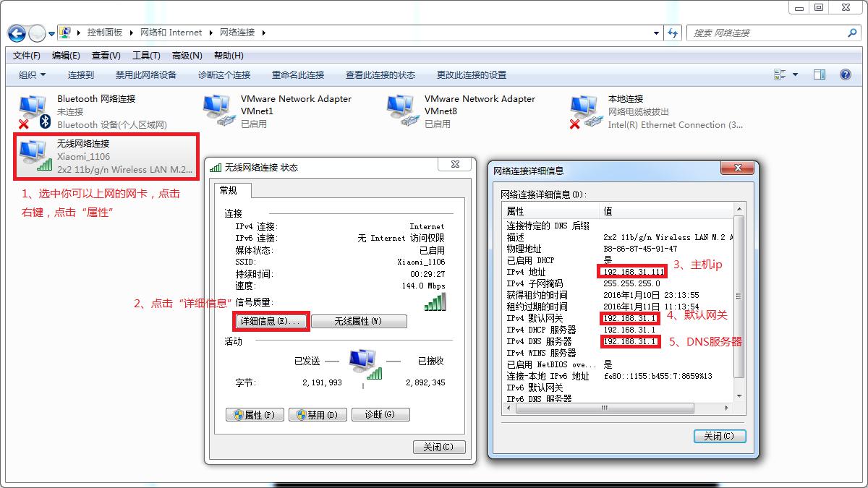The width and height of the screenshot is (868, 488).
Task: Click the 详细信息(E)... button
Action: point(273,321)
